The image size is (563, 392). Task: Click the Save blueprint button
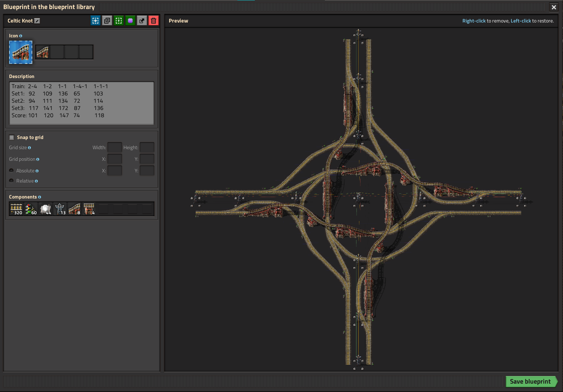530,381
